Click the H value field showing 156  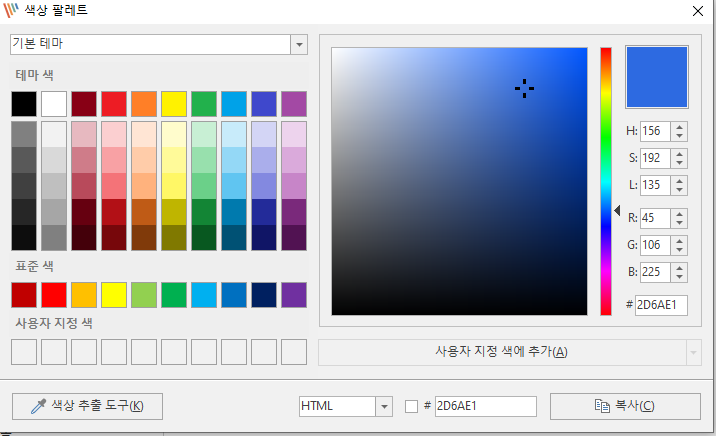coord(655,131)
